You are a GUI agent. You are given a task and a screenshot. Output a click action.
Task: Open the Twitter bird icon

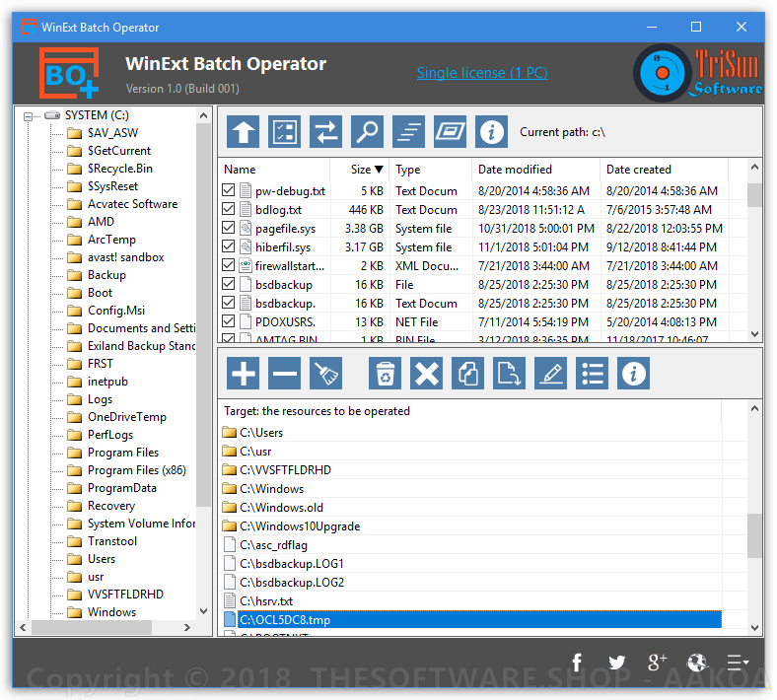tap(617, 663)
